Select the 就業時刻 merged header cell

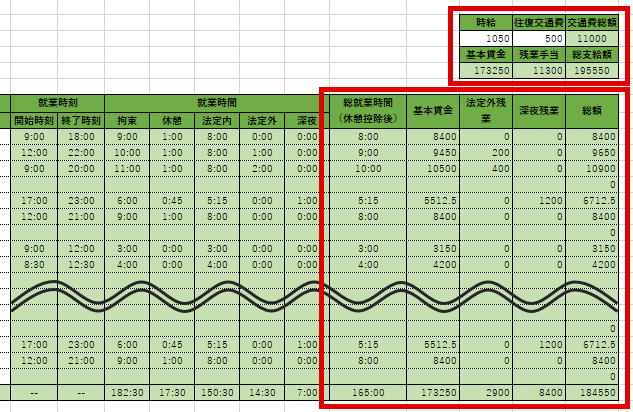click(x=57, y=102)
